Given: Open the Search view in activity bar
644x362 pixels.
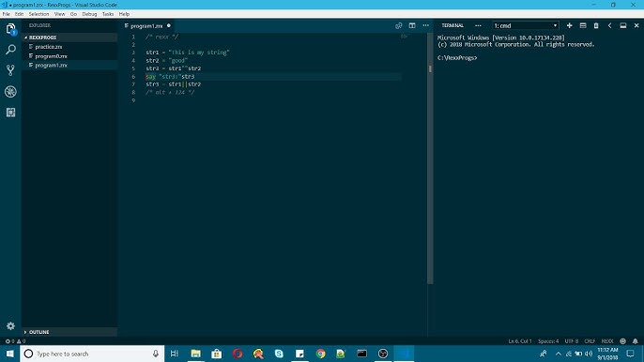Looking at the screenshot, I should [10, 50].
